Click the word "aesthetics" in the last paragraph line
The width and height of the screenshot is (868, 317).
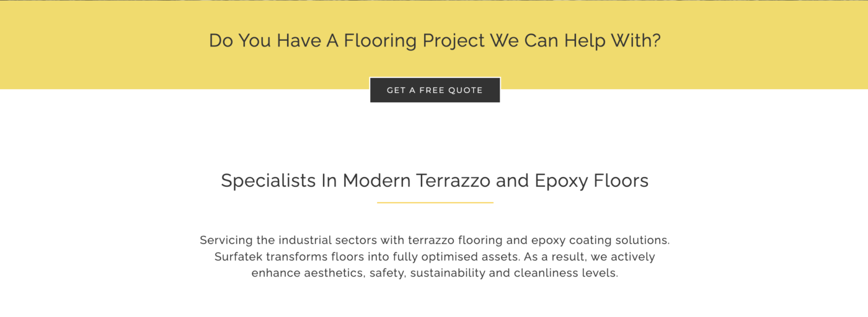pyautogui.click(x=333, y=273)
